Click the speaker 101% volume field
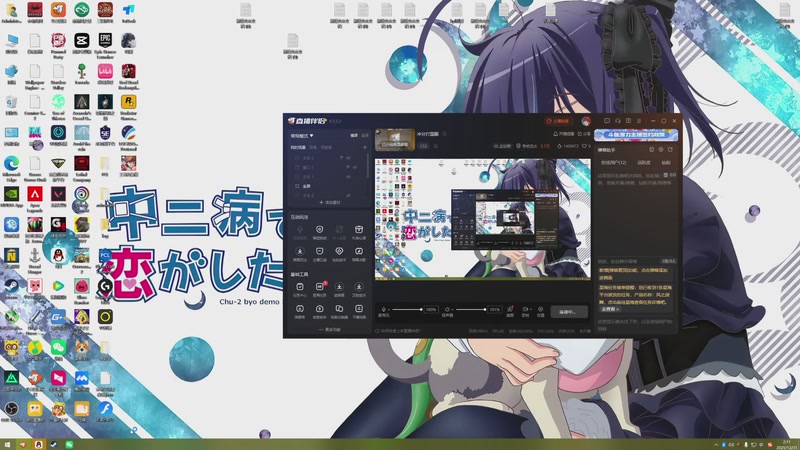Screen dimensions: 800x450 click(495, 310)
